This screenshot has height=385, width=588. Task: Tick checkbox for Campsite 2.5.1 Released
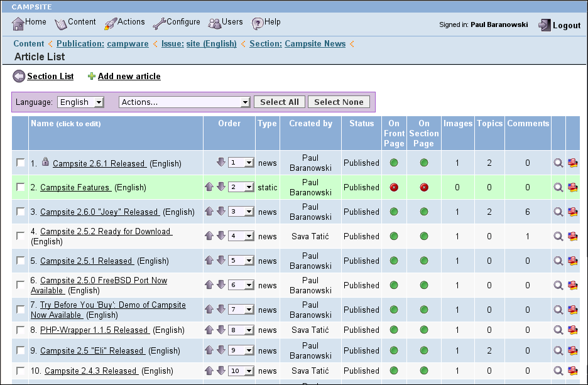point(21,261)
